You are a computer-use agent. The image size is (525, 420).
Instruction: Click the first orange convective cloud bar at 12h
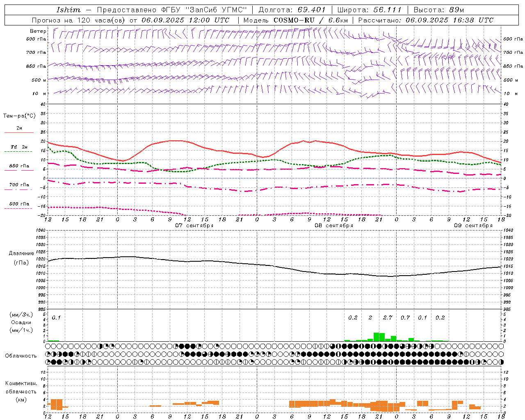49,404
